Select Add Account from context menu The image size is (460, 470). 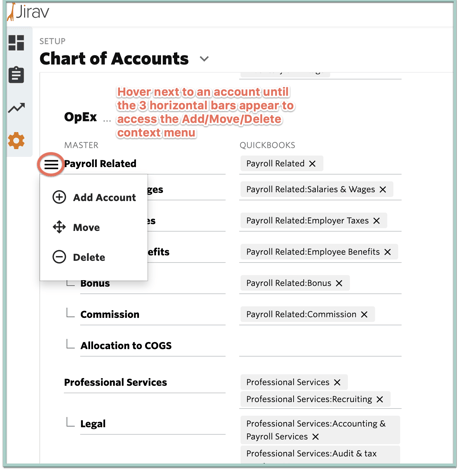pyautogui.click(x=94, y=197)
